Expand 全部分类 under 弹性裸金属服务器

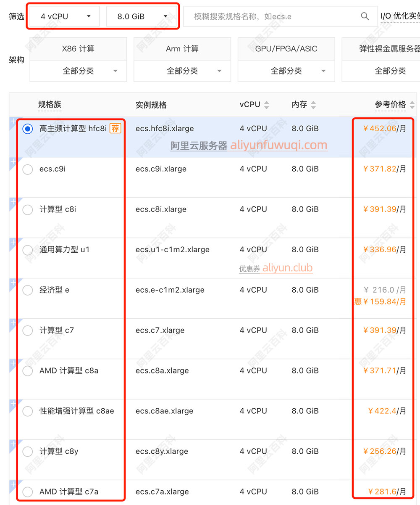(x=381, y=71)
